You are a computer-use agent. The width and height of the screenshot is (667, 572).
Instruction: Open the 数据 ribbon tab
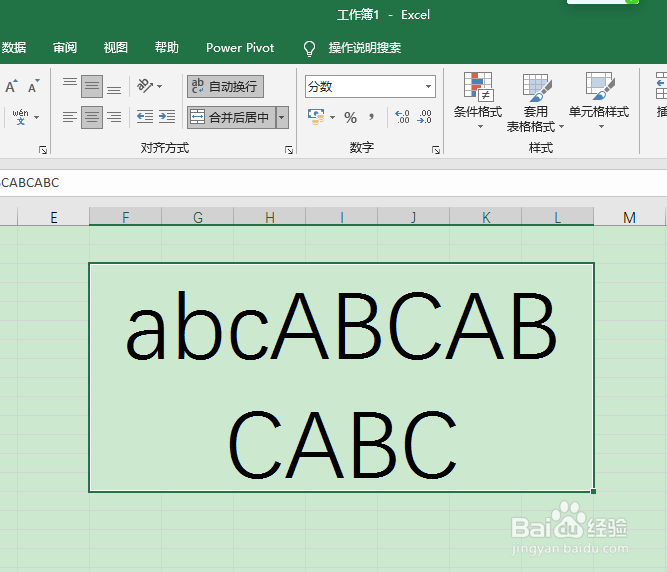click(14, 47)
